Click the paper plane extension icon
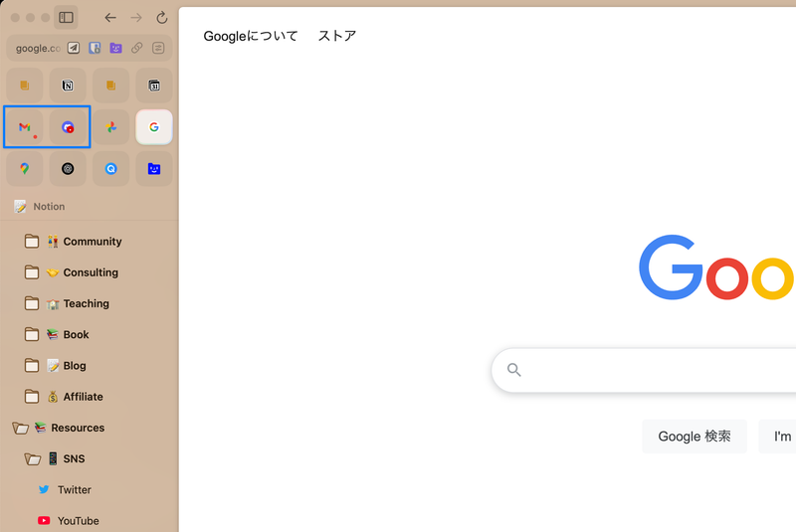 point(74,48)
